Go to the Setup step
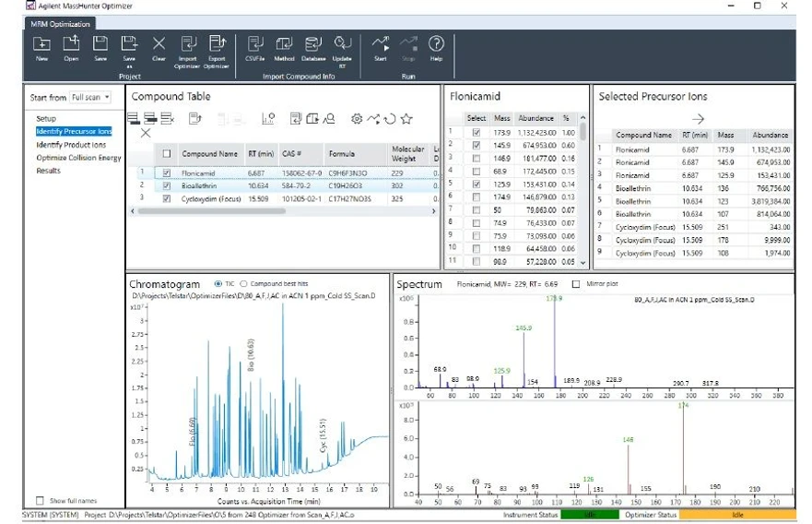 pos(46,119)
